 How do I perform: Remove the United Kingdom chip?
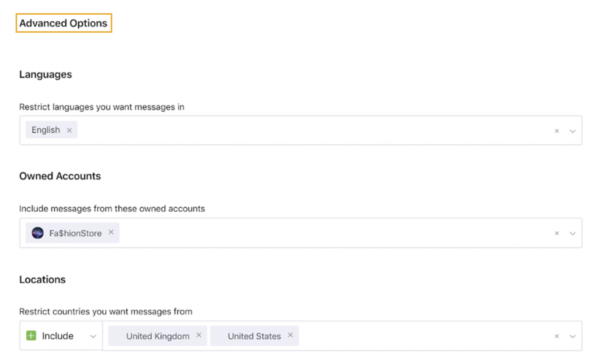point(199,335)
